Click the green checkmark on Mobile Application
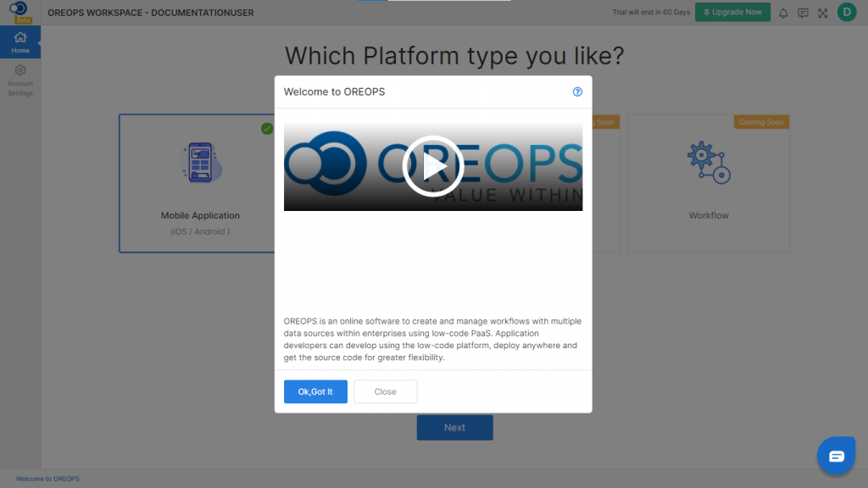The width and height of the screenshot is (868, 488). [x=267, y=129]
